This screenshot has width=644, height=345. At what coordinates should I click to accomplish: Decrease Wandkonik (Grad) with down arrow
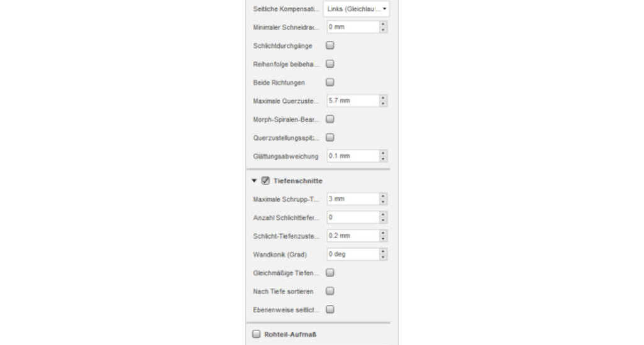(384, 257)
